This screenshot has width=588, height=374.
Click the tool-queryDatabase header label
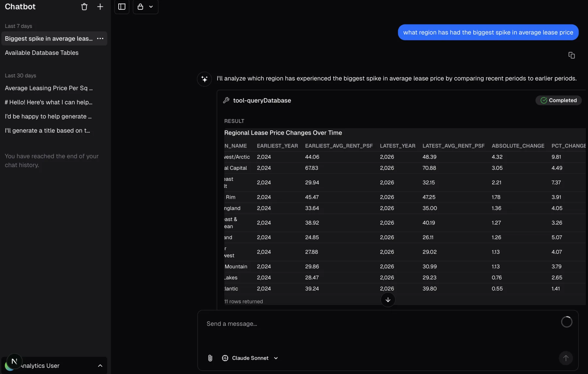tap(262, 100)
